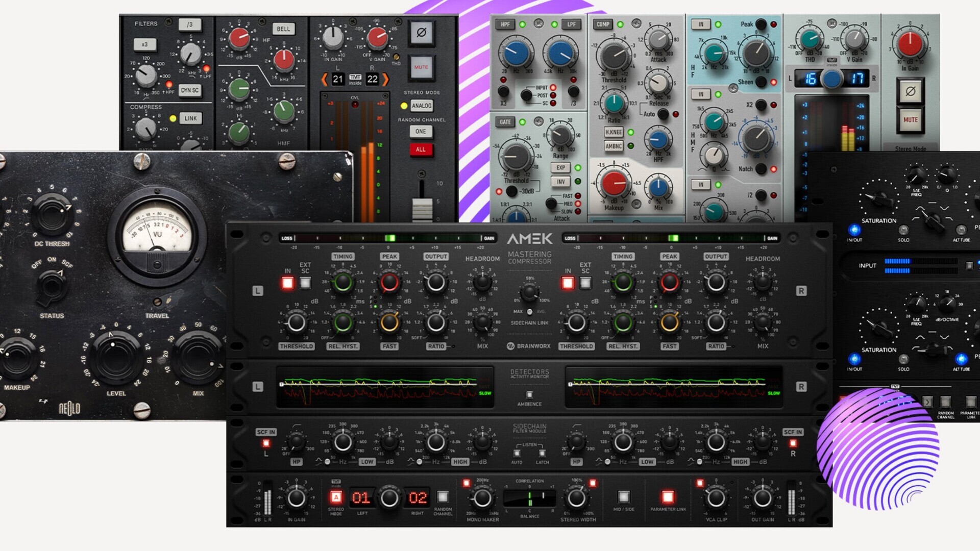The image size is (980, 551).
Task: Click the orange right arrow beside channel 22
Action: tap(386, 79)
